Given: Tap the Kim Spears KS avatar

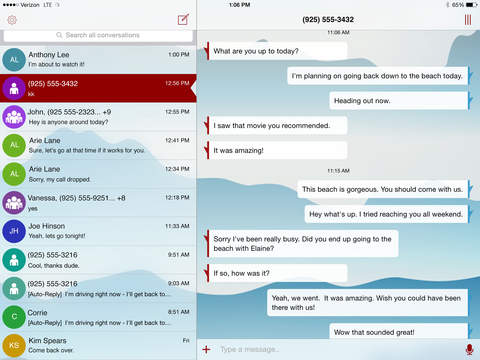Looking at the screenshot, I should [x=14, y=345].
